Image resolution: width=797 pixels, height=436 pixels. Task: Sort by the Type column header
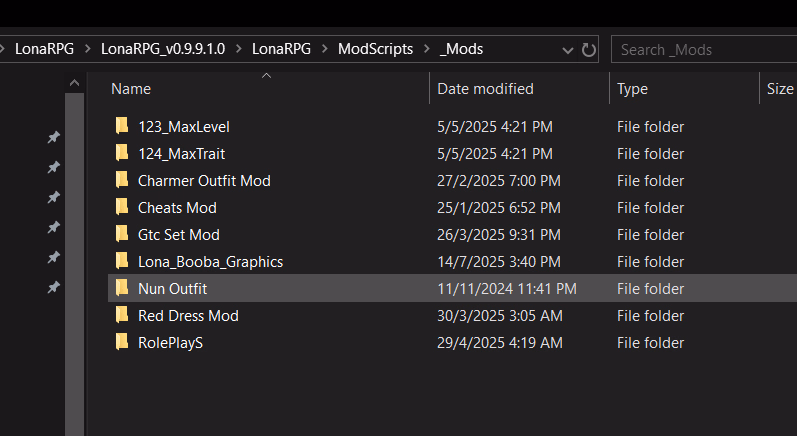(x=632, y=89)
